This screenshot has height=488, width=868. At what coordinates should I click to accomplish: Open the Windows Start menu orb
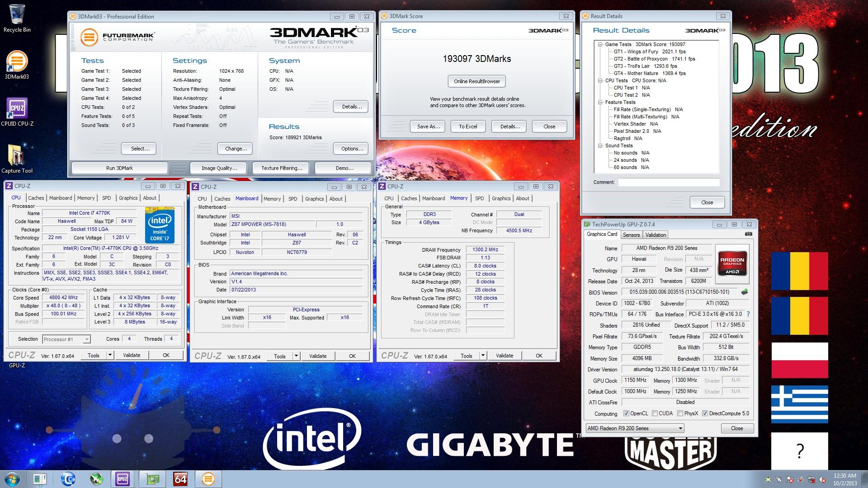(x=12, y=479)
